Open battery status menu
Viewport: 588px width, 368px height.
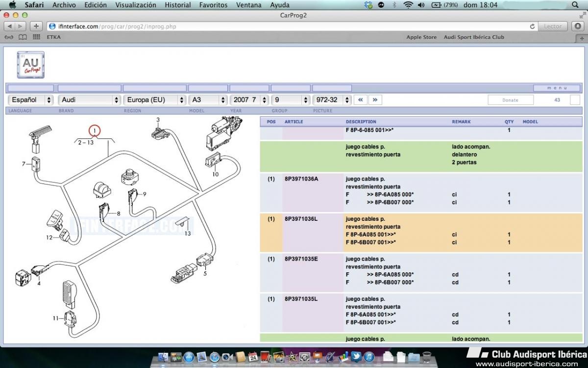[x=444, y=5]
